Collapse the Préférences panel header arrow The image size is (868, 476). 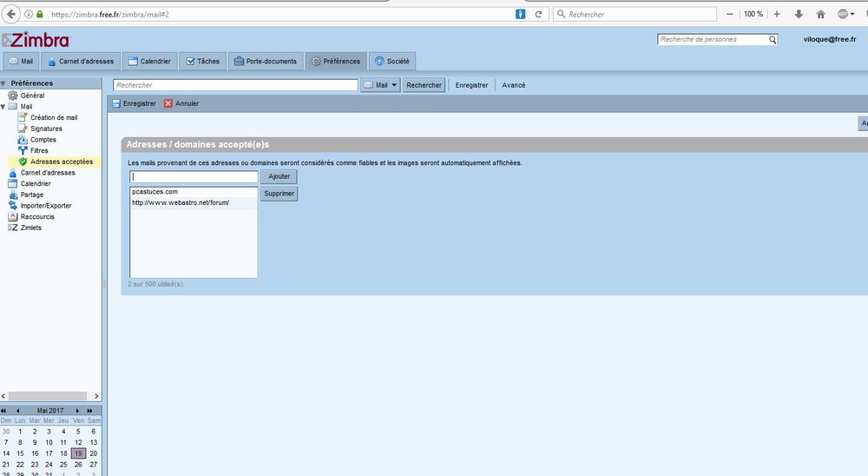coord(3,83)
